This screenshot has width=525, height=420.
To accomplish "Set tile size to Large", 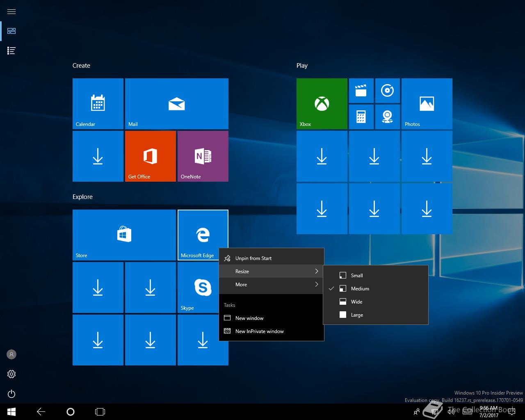I will pos(376,315).
